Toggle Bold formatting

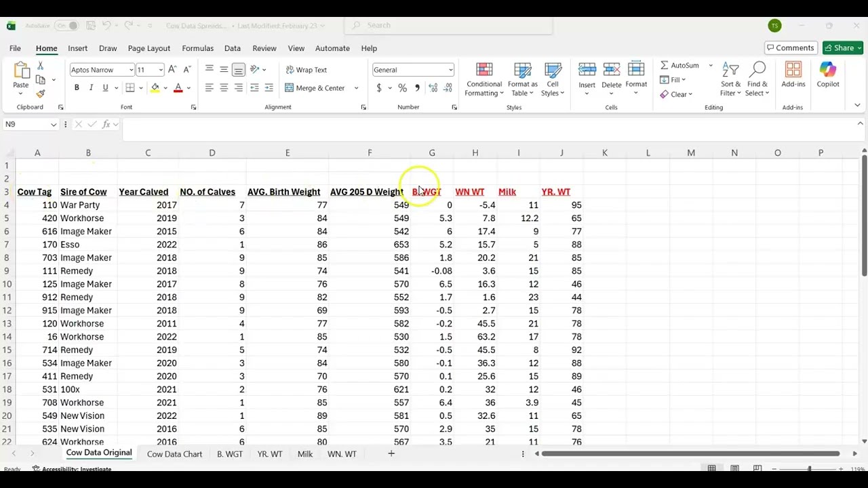77,87
